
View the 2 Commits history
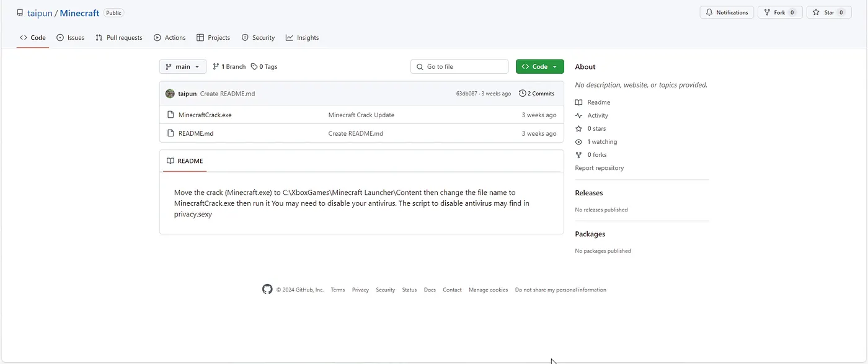point(537,94)
